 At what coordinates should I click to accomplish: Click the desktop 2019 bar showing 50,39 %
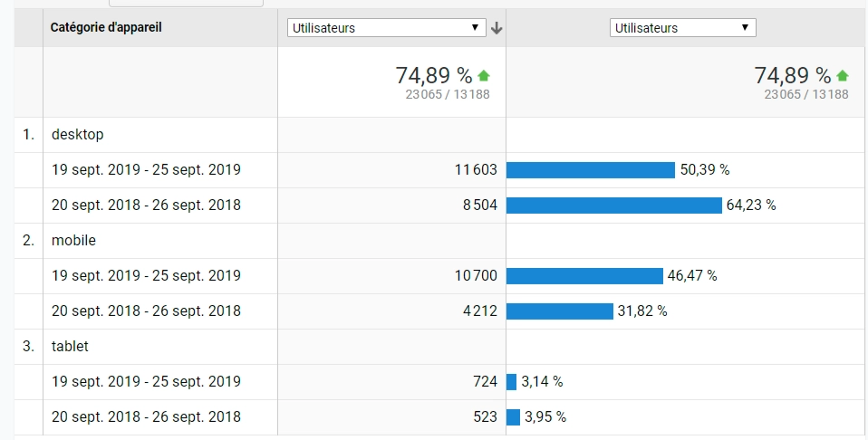tap(591, 170)
